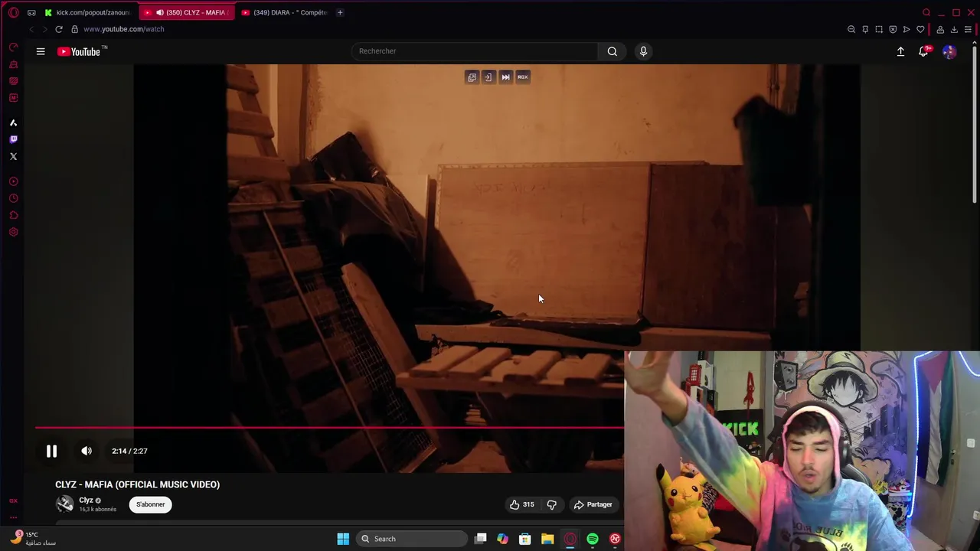This screenshot has width=980, height=551.
Task: Open Task View in the taskbar
Action: click(x=480, y=539)
